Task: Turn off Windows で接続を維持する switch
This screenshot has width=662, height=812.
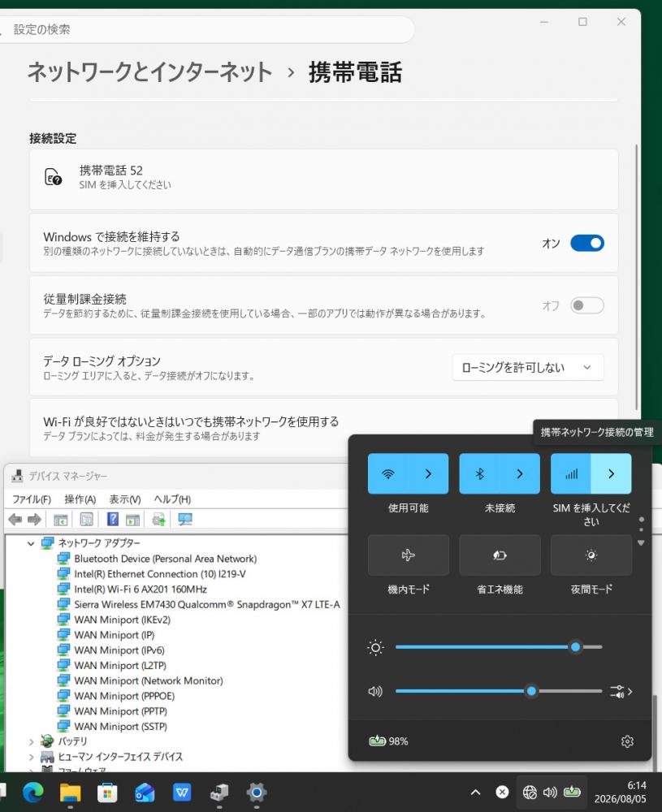Action: [x=587, y=243]
